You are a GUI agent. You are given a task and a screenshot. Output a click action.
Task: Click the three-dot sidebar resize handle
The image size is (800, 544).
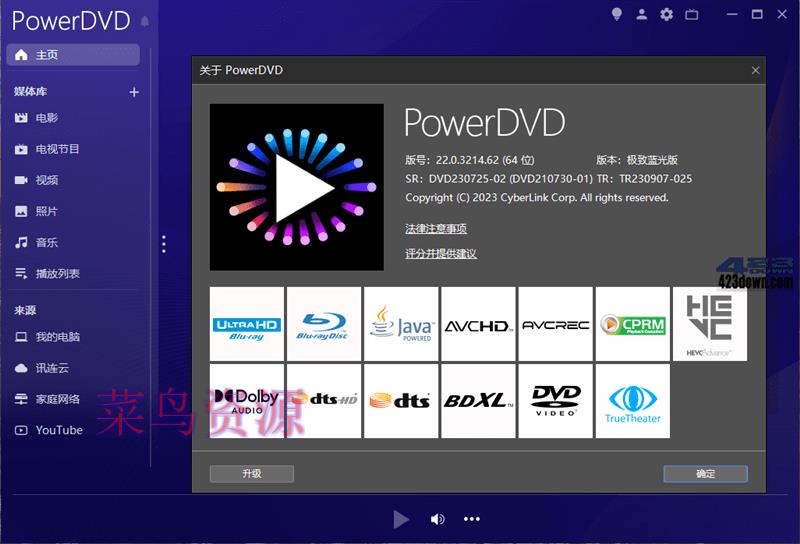[164, 244]
